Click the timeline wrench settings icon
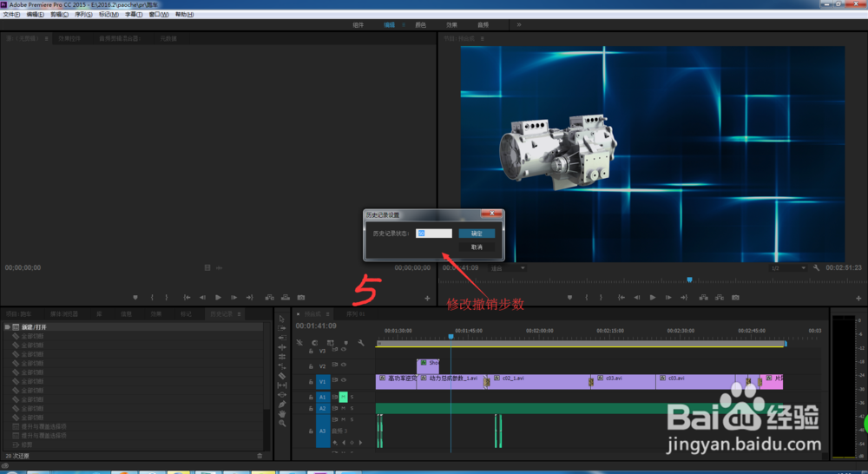 pos(360,342)
